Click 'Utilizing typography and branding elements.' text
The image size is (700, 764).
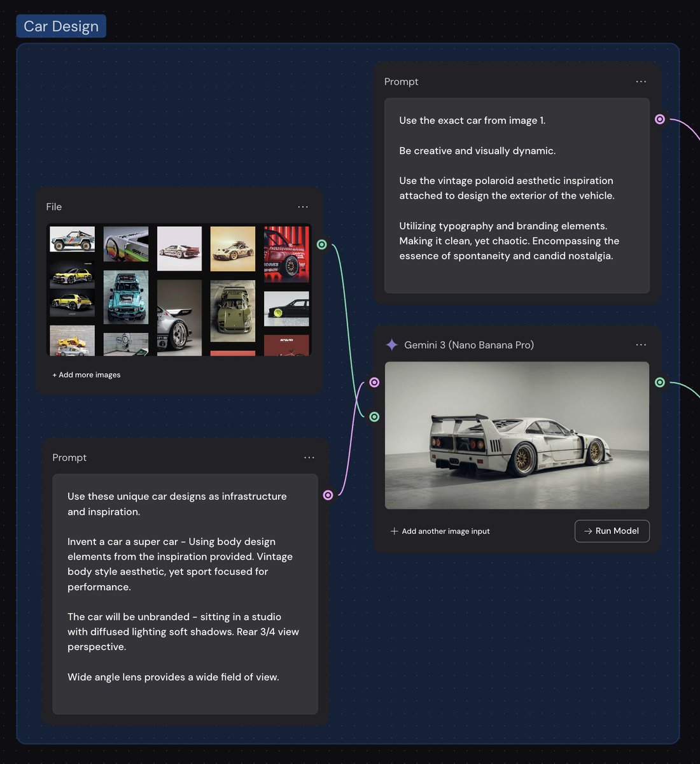tap(503, 226)
